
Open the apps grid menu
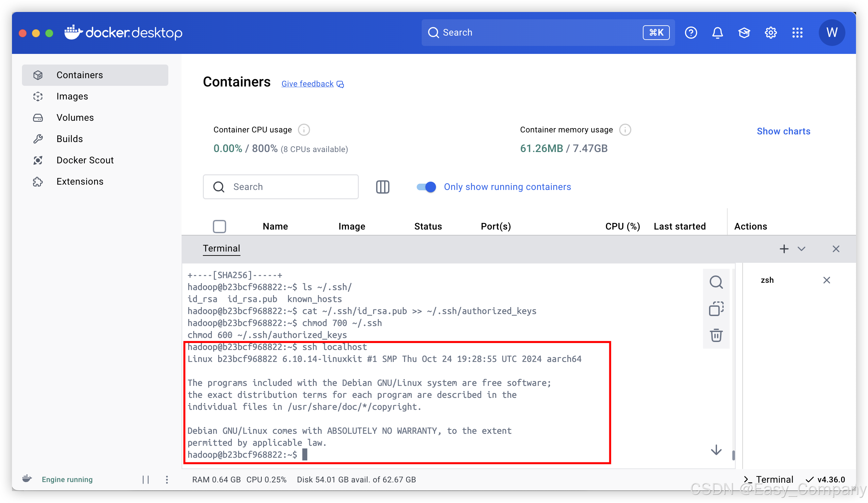point(797,33)
